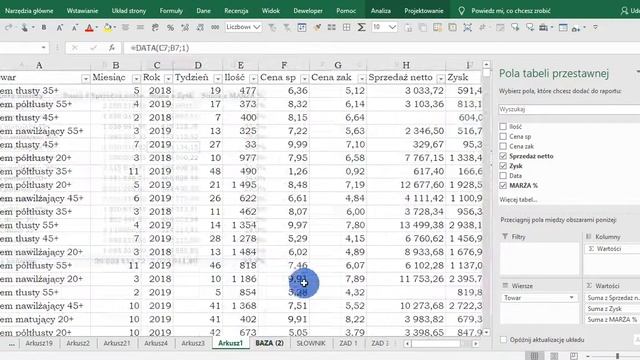This screenshot has height=360, width=640.
Task: Enable Opóźnij aktualizację układu checkbox
Action: [503, 340]
